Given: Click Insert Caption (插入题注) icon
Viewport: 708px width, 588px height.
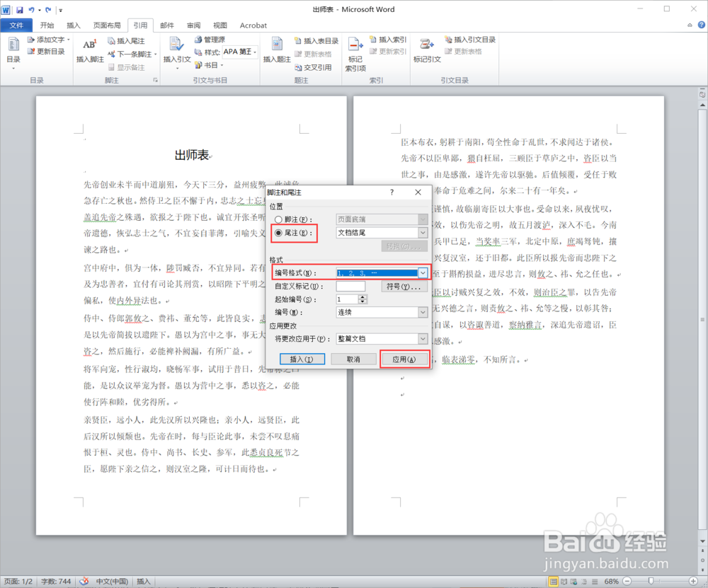Looking at the screenshot, I should [x=277, y=50].
